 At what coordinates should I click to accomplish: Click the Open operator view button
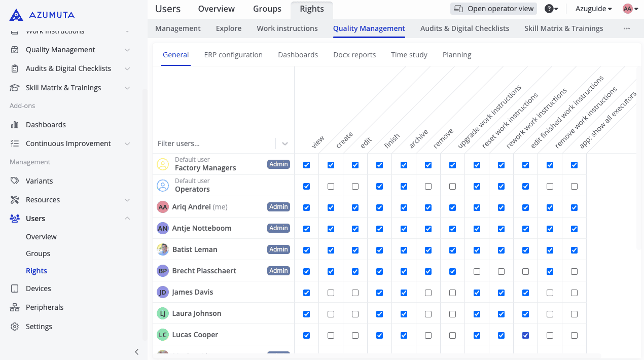494,9
